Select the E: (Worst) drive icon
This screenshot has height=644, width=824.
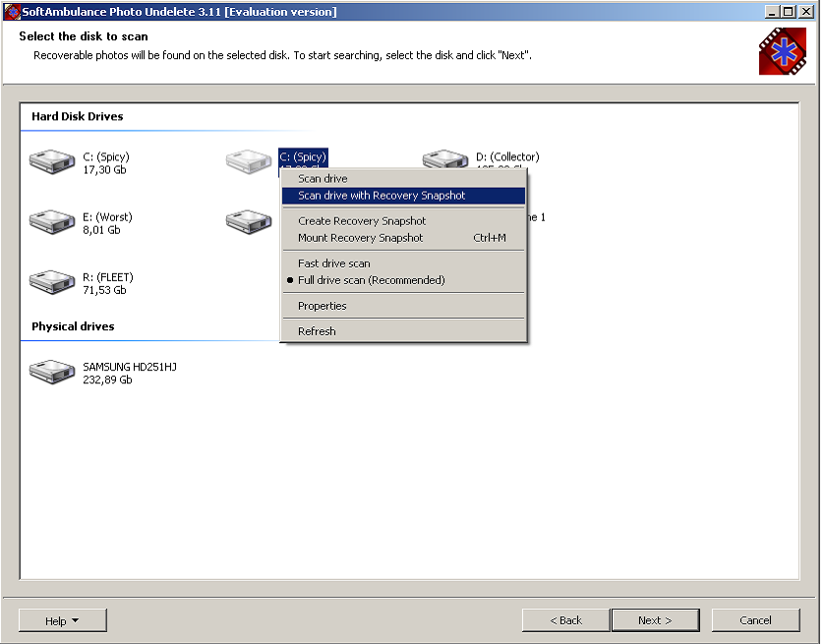(x=52, y=221)
